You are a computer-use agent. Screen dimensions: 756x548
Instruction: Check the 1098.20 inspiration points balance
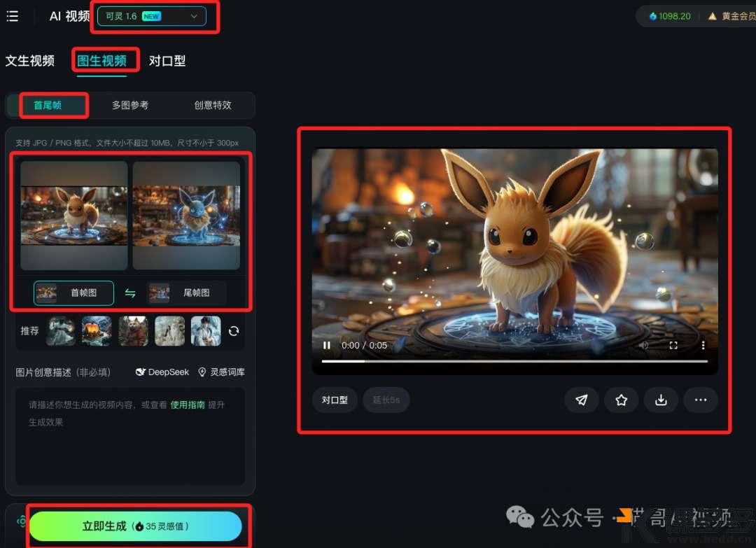tap(670, 16)
